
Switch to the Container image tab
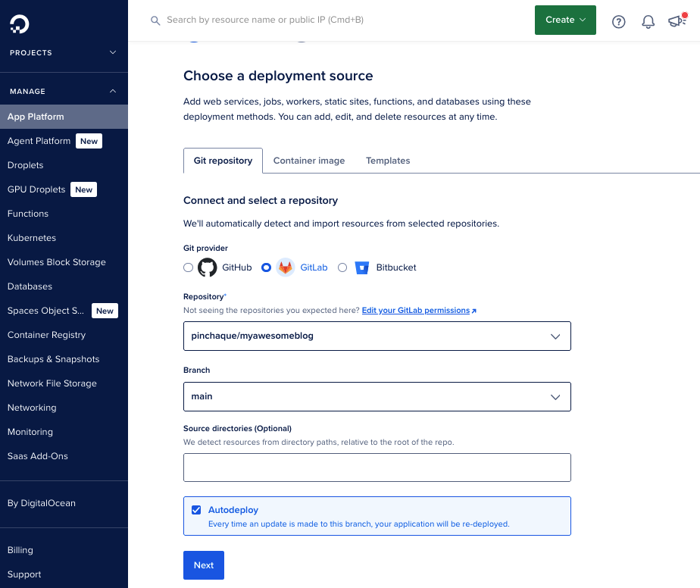309,161
